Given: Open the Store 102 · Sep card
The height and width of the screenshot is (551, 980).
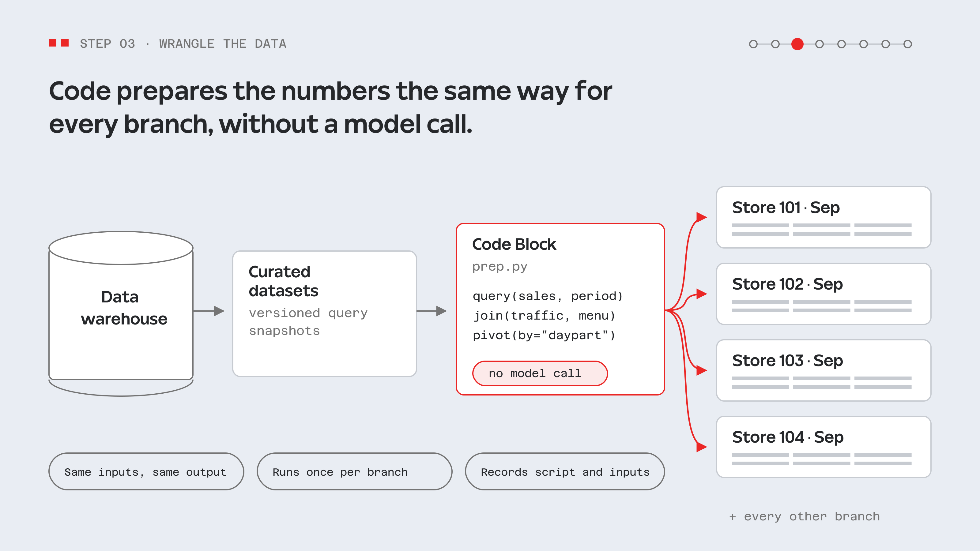Looking at the screenshot, I should point(824,294).
